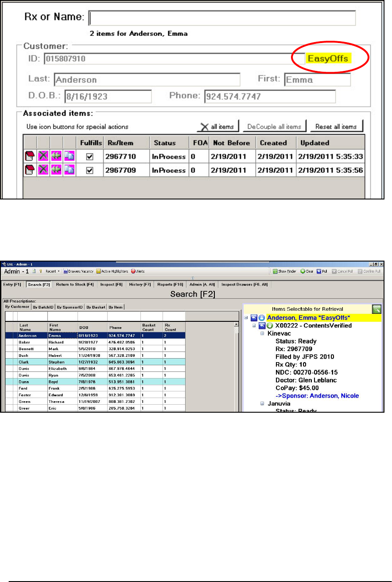Click the green arrows icon for Rx 2967709
The width and height of the screenshot is (392, 582).
(x=56, y=170)
